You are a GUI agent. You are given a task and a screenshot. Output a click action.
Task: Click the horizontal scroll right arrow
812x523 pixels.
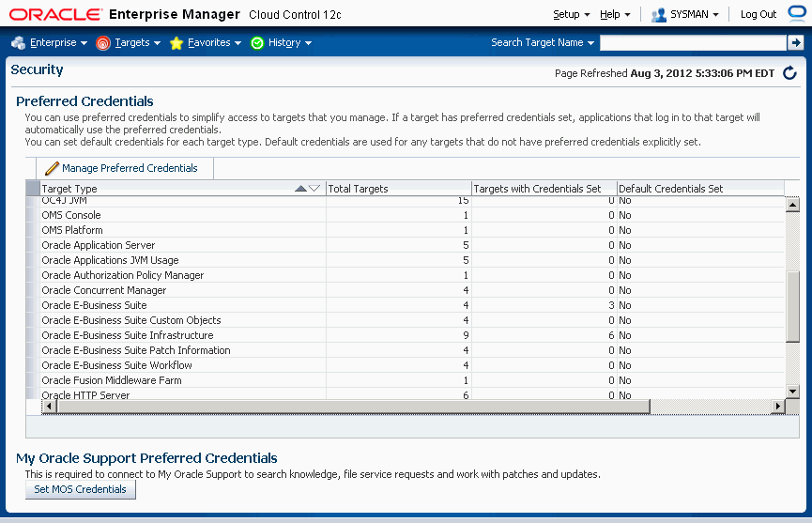pos(777,407)
